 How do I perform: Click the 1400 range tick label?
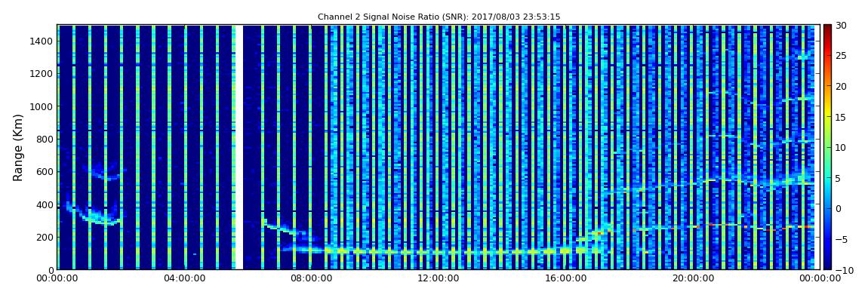pos(42,41)
